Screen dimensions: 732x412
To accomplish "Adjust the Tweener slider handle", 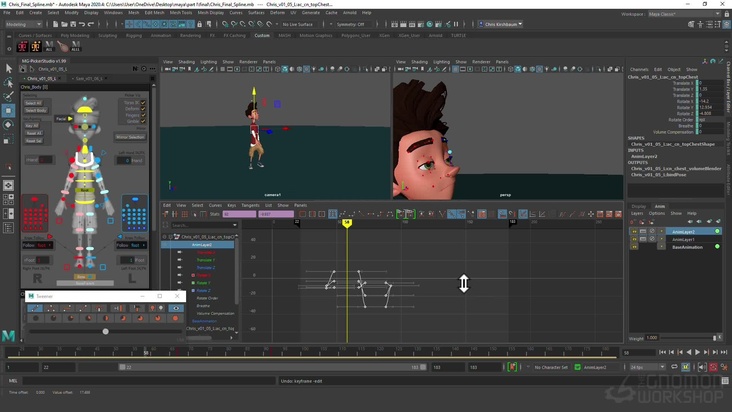I will [106, 331].
